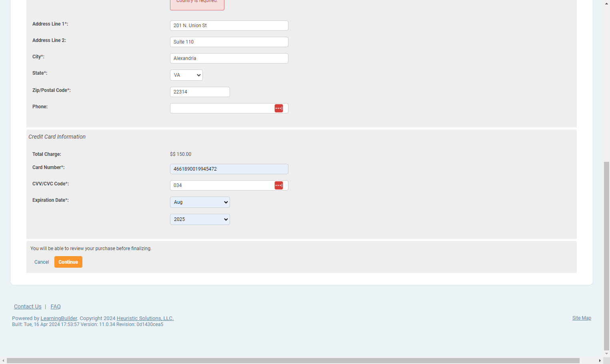
Task: Focus the Address Line 1 input field
Action: 229,26
